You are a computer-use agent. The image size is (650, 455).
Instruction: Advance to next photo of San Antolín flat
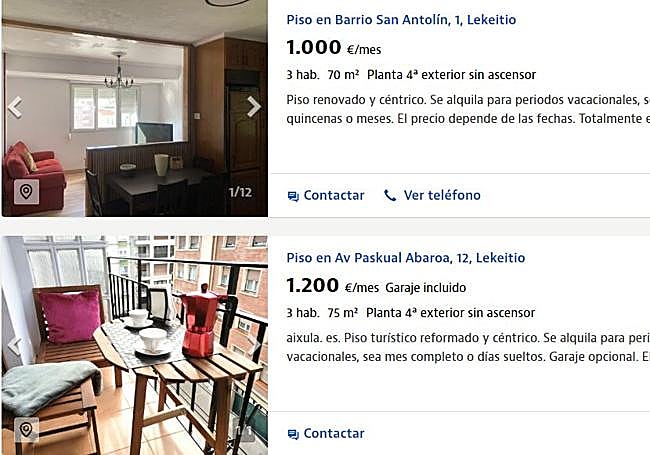(254, 106)
